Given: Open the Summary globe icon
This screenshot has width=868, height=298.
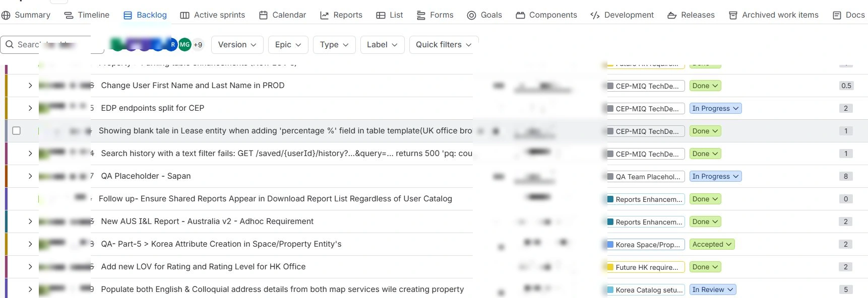Looking at the screenshot, I should coord(6,15).
